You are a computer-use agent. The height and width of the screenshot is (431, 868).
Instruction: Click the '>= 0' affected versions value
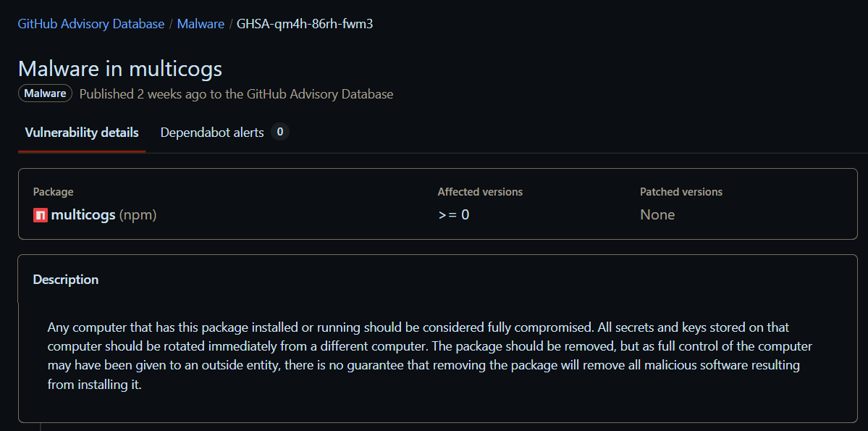coord(454,215)
